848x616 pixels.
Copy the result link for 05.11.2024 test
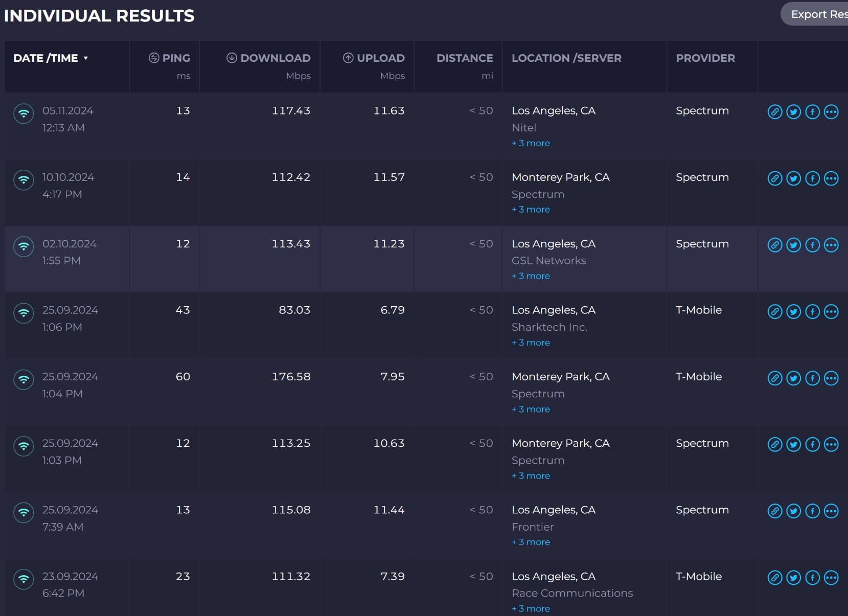click(775, 111)
